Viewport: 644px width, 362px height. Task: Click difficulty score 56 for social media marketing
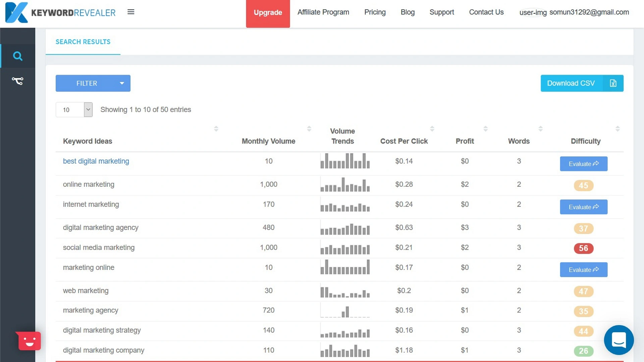click(583, 248)
